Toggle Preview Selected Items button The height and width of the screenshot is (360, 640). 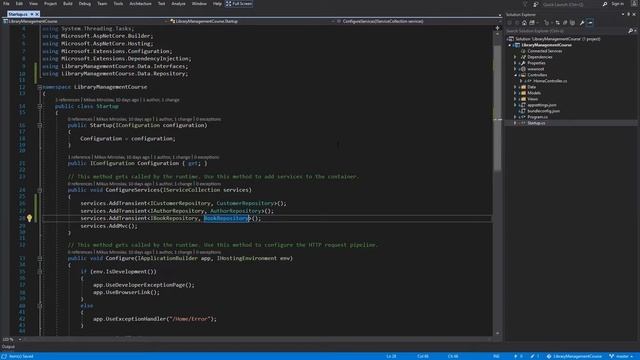pyautogui.click(x=590, y=23)
